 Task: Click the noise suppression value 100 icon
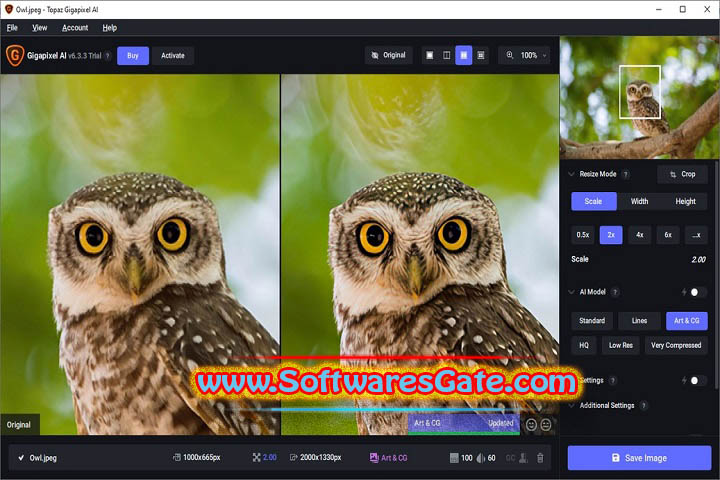pos(454,458)
